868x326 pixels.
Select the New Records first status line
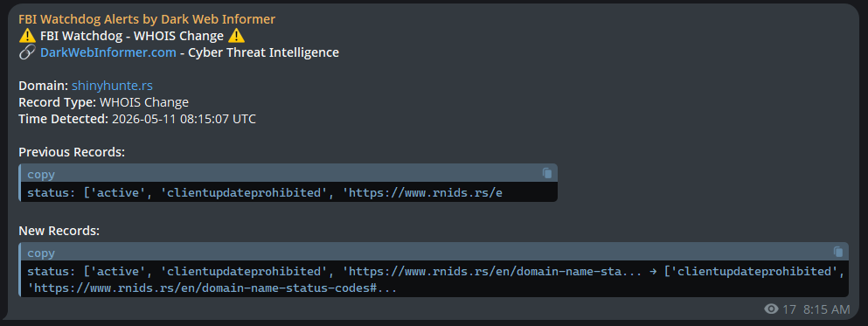coord(436,271)
